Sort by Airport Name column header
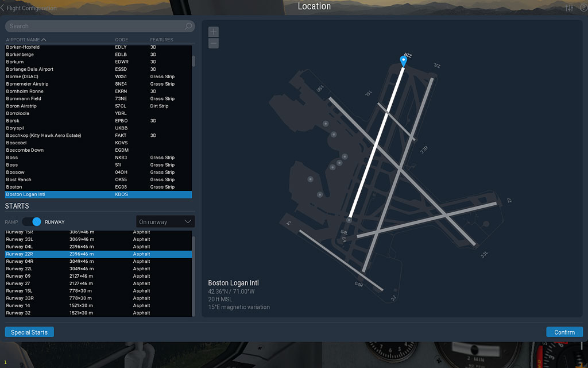Screen dimensions: 588x368 point(26,40)
